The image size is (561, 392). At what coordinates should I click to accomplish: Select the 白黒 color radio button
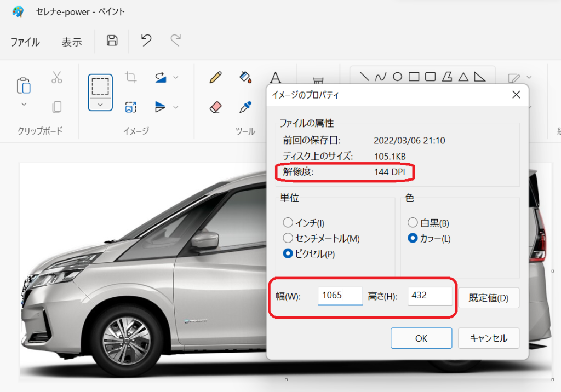coord(413,223)
